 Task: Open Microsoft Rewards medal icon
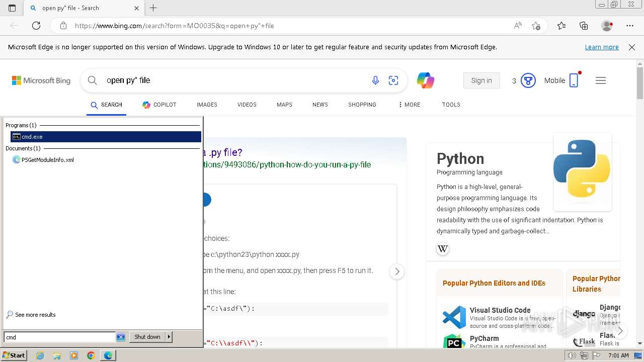[x=528, y=80]
